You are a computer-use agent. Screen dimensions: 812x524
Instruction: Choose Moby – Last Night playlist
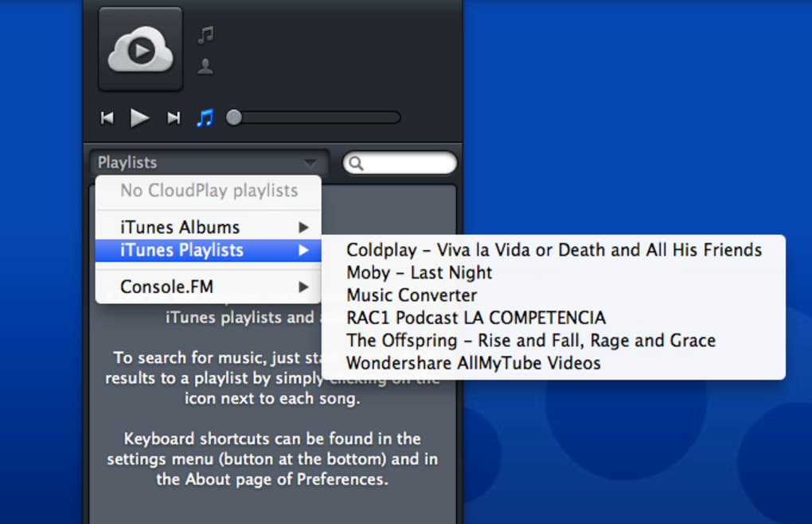pyautogui.click(x=553, y=272)
